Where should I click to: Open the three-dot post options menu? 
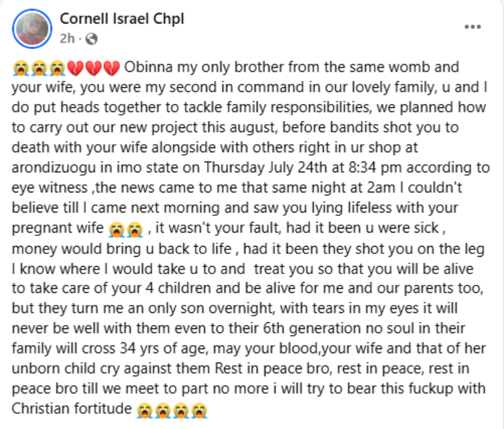point(472,27)
